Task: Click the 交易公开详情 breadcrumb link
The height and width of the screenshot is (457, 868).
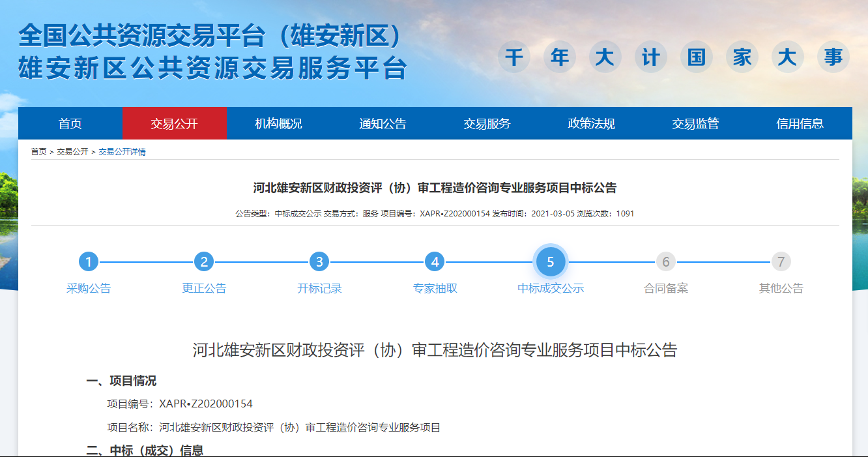Action: pyautogui.click(x=122, y=151)
